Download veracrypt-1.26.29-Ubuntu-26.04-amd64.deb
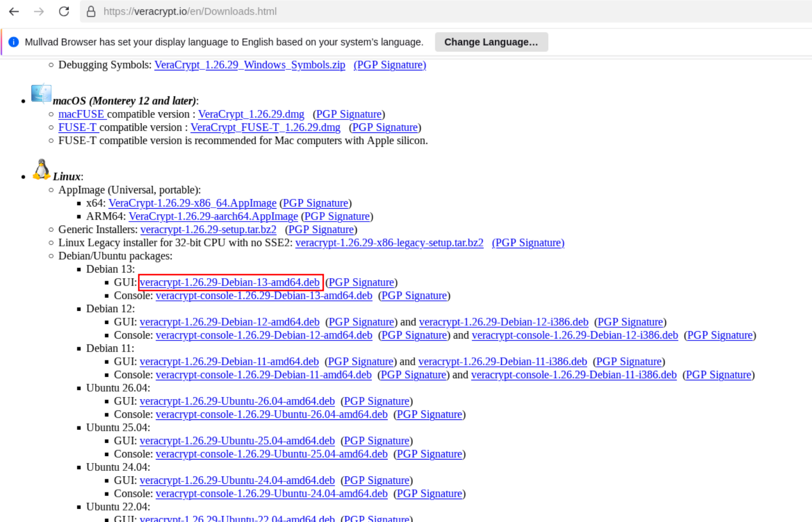 pyautogui.click(x=237, y=402)
